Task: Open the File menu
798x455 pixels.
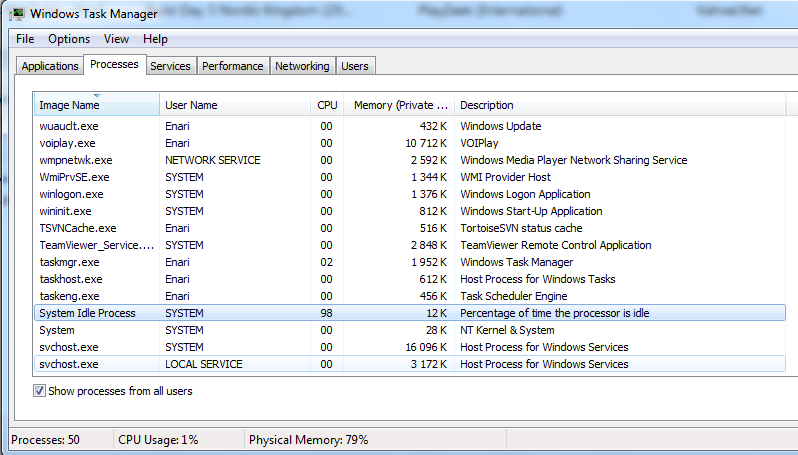Action: pos(25,39)
